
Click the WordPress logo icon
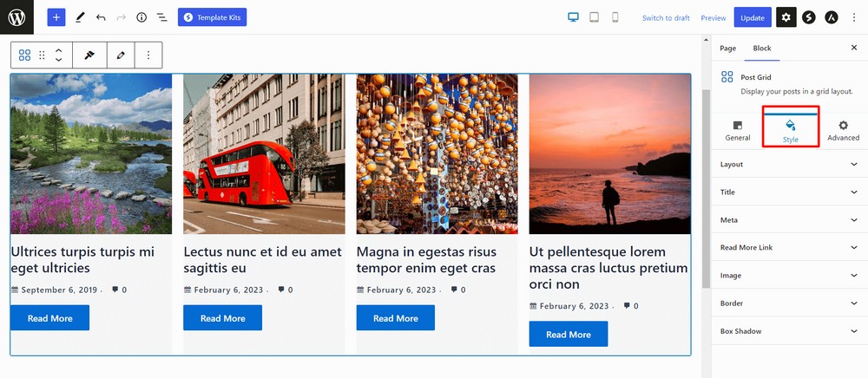tap(16, 16)
